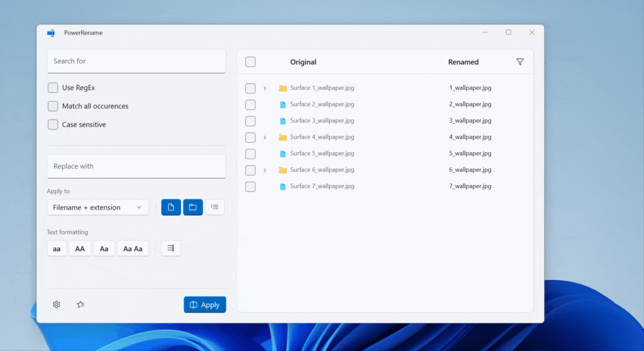Tick checkbox for Surface 6_wallpaper.jpg
644x351 pixels.
click(x=250, y=170)
